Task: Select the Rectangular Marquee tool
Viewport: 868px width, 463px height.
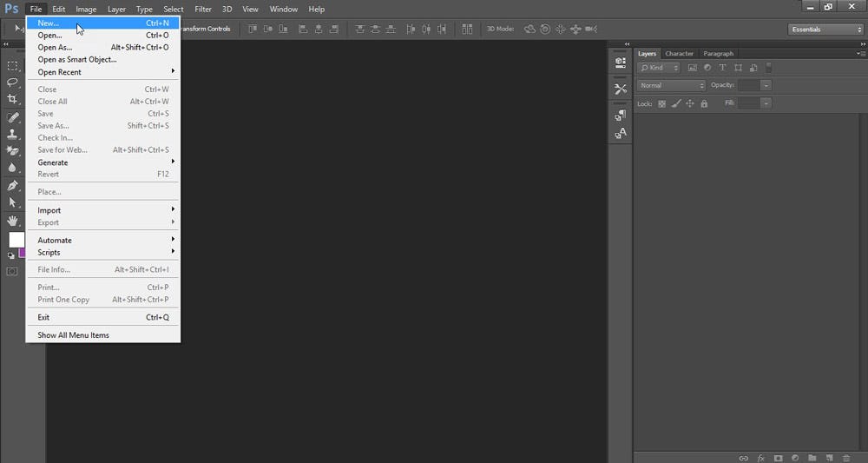Action: click(12, 65)
